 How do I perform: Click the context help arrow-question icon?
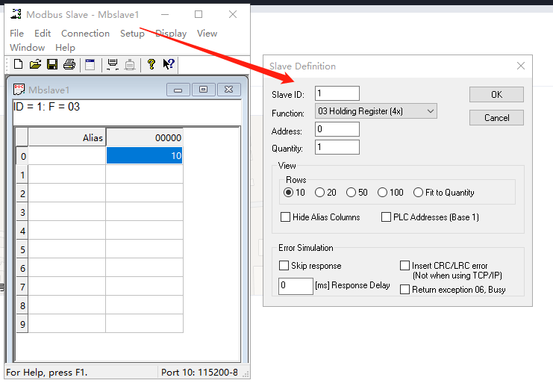pyautogui.click(x=169, y=65)
